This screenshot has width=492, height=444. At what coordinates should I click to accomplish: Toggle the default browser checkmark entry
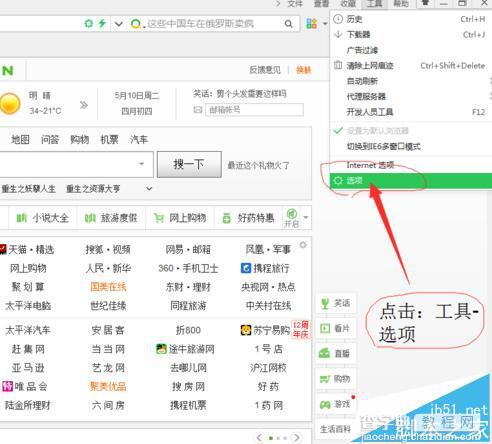[x=410, y=131]
